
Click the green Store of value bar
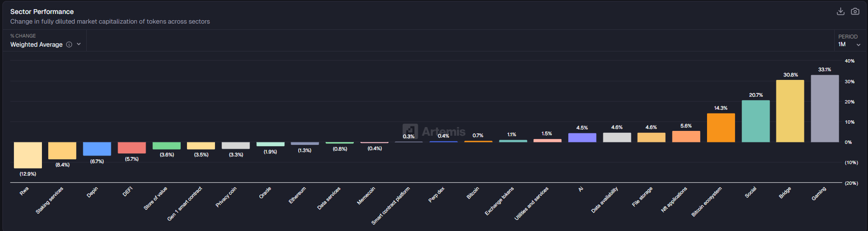pyautogui.click(x=166, y=146)
